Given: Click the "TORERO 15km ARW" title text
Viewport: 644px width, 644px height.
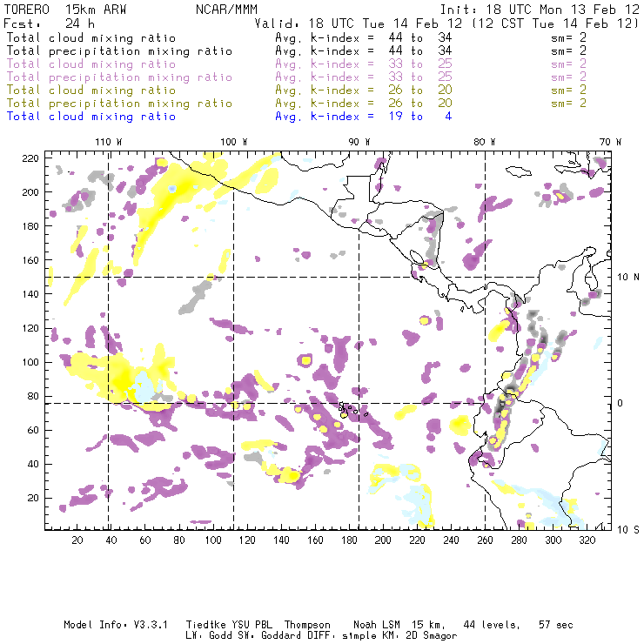Looking at the screenshot, I should (x=65, y=10).
